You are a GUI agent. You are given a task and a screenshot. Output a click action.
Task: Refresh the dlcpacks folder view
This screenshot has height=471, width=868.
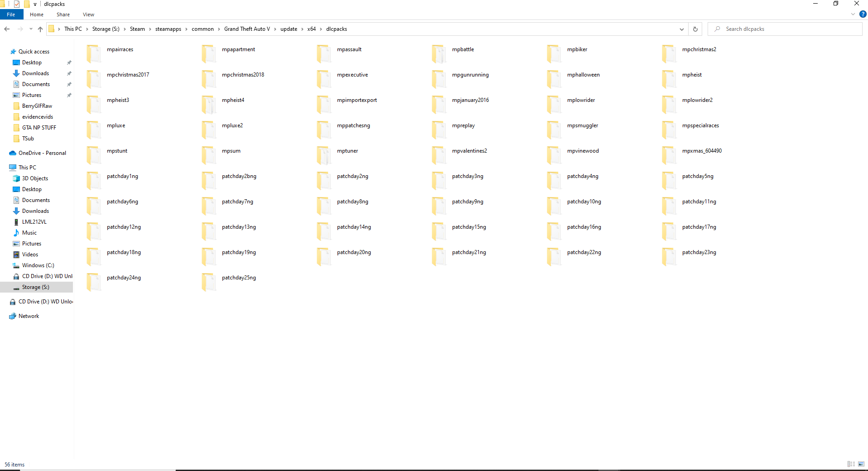[x=695, y=29]
